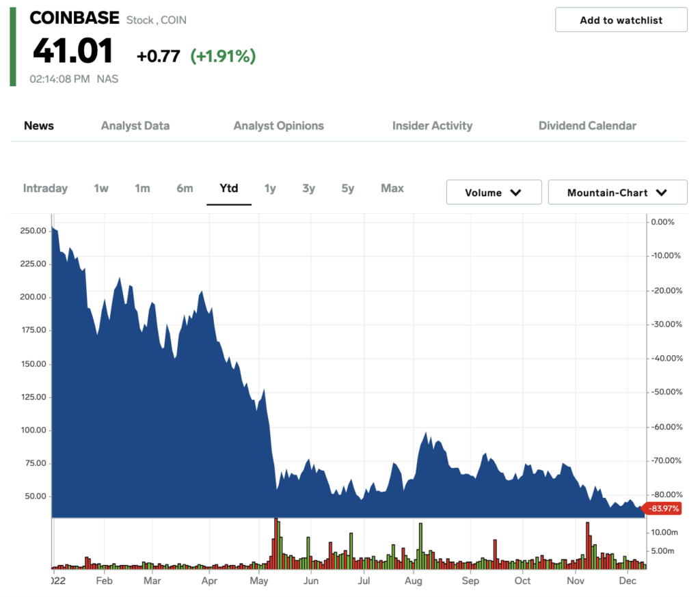Click the Feb label on the time axis
This screenshot has width=700, height=597.
(x=105, y=581)
